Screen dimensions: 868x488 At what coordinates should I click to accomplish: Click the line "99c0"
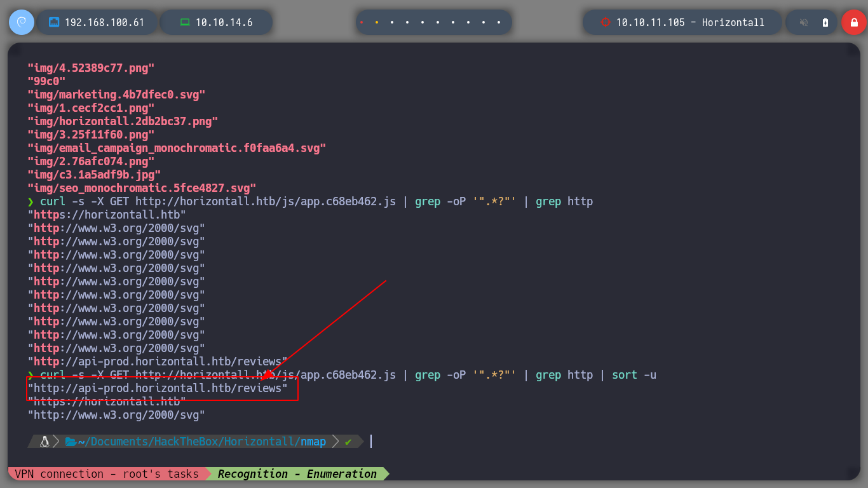pos(46,81)
